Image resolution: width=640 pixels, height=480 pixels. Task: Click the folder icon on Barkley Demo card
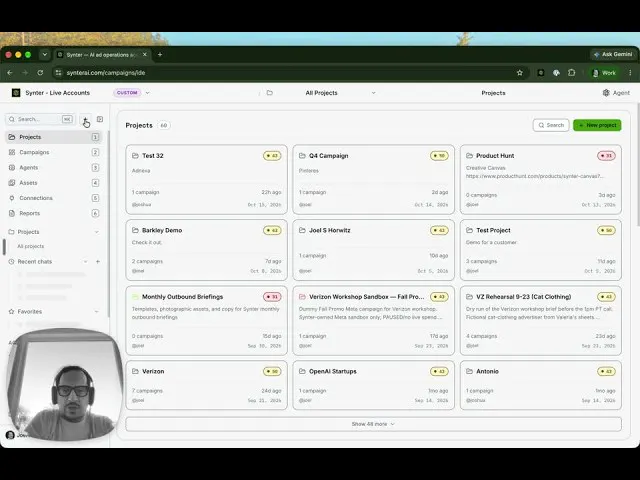(x=135, y=230)
